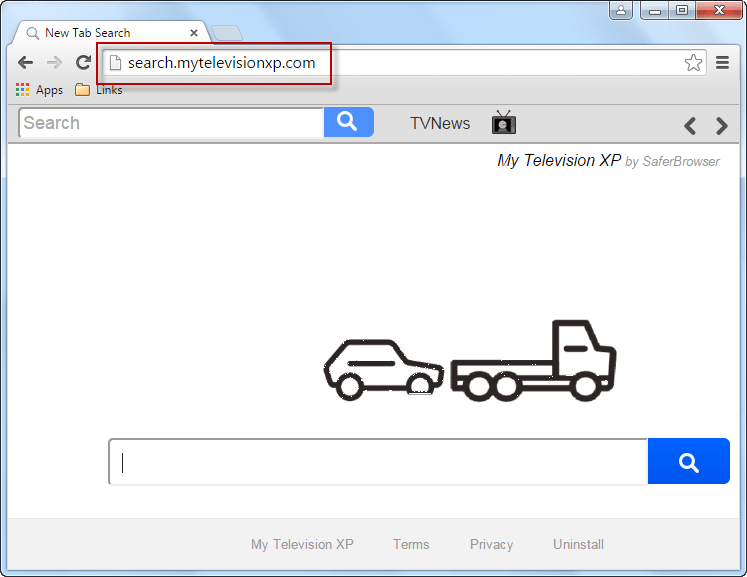Click the browser forward arrow
The image size is (747, 577).
coord(54,62)
